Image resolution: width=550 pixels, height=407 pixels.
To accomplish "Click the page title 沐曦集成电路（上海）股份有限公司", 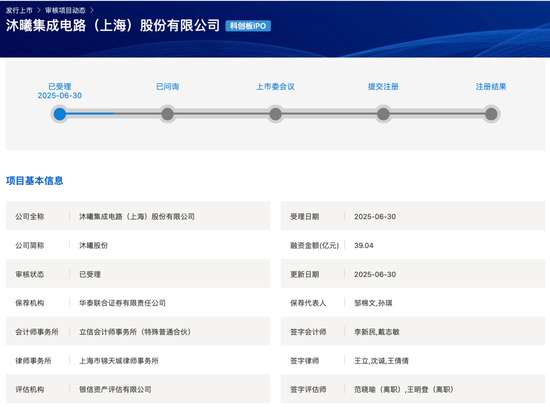I will [113, 26].
